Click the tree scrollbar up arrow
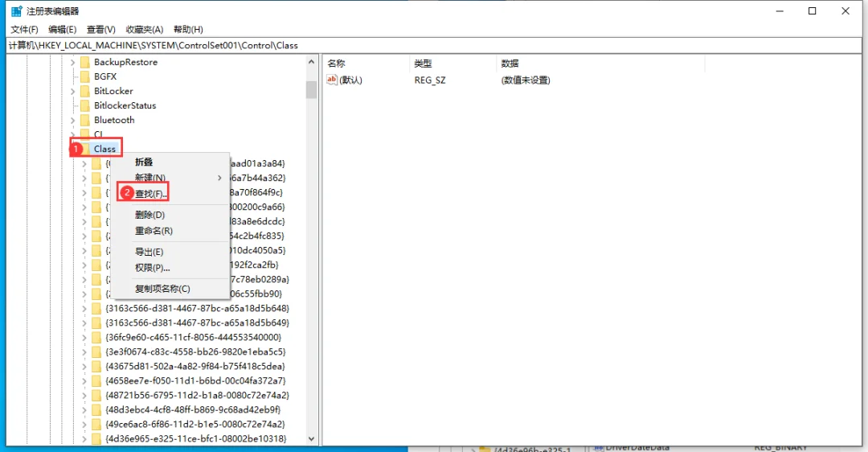 [311, 62]
